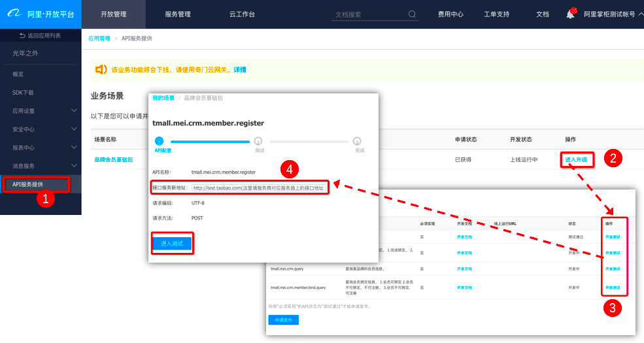
Task: Click 开发测试 for tmall.mei.crm.query
Action: pos(613,269)
